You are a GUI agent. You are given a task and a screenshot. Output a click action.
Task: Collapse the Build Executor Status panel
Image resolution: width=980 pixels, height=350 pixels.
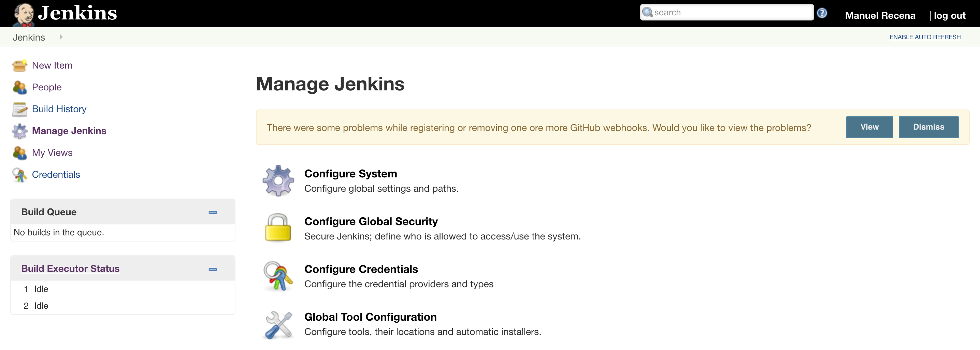point(213,269)
